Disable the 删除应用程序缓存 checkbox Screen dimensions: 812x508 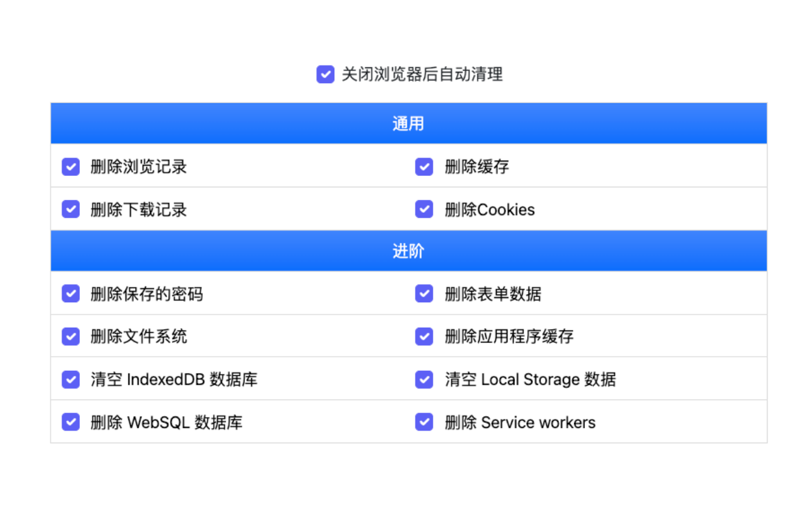click(424, 337)
